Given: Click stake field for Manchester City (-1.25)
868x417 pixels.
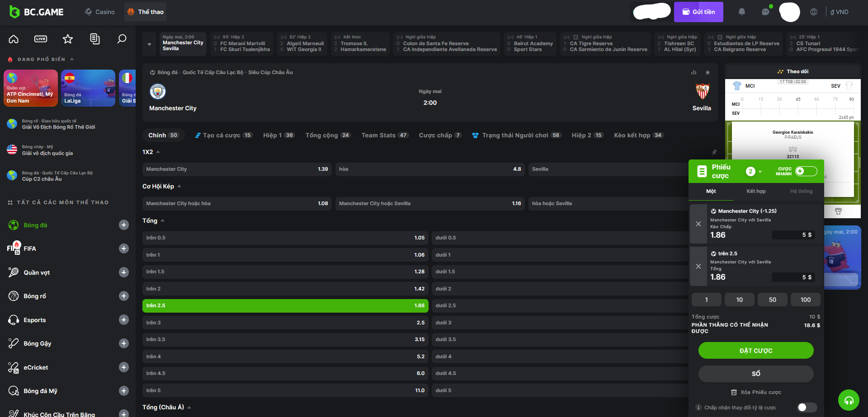Looking at the screenshot, I should point(793,235).
